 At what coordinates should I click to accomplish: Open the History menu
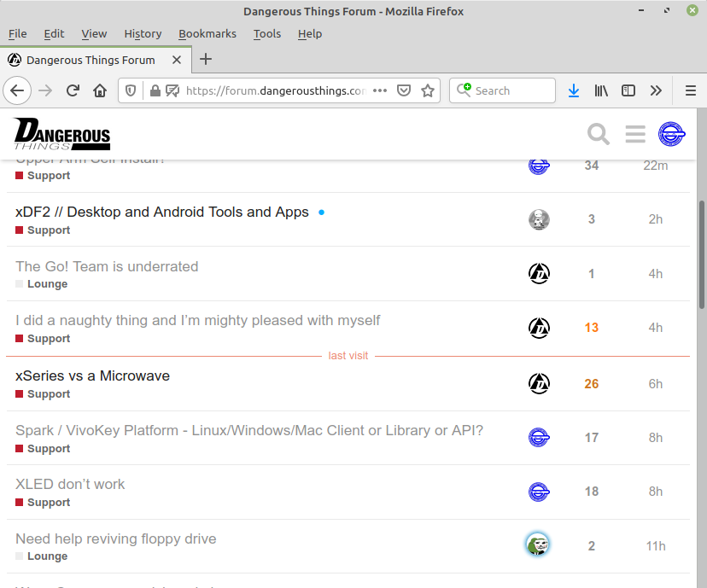click(x=143, y=34)
